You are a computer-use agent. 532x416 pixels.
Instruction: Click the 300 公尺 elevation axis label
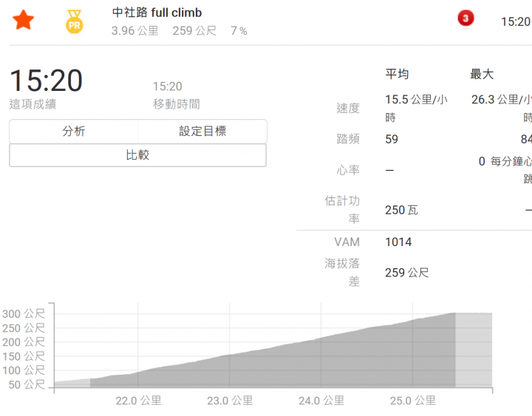tap(24, 313)
